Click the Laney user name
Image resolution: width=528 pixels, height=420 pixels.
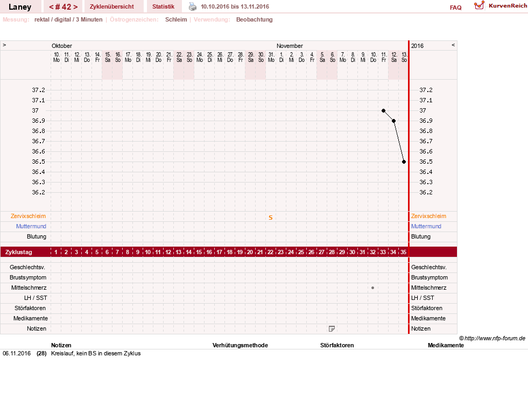pyautogui.click(x=20, y=7)
